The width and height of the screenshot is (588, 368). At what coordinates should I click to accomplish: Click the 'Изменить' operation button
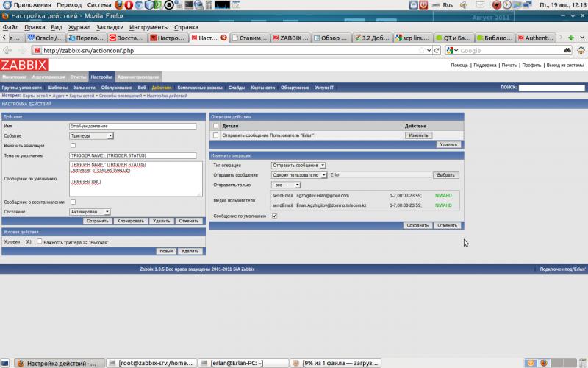tap(418, 135)
